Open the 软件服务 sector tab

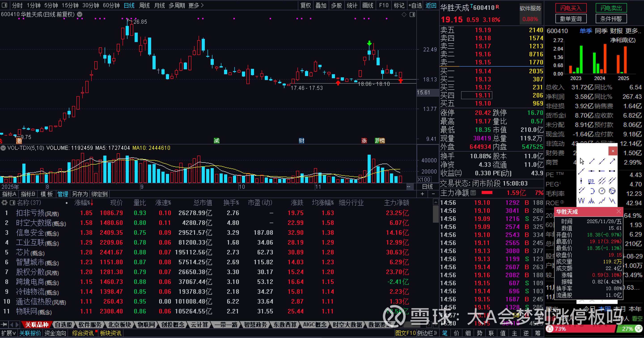pyautogui.click(x=90, y=325)
